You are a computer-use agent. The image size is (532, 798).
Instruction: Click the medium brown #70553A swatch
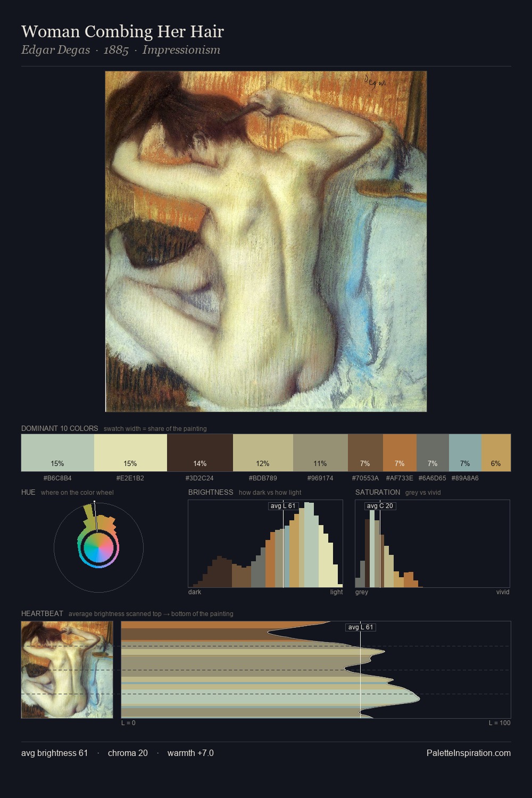pos(365,453)
